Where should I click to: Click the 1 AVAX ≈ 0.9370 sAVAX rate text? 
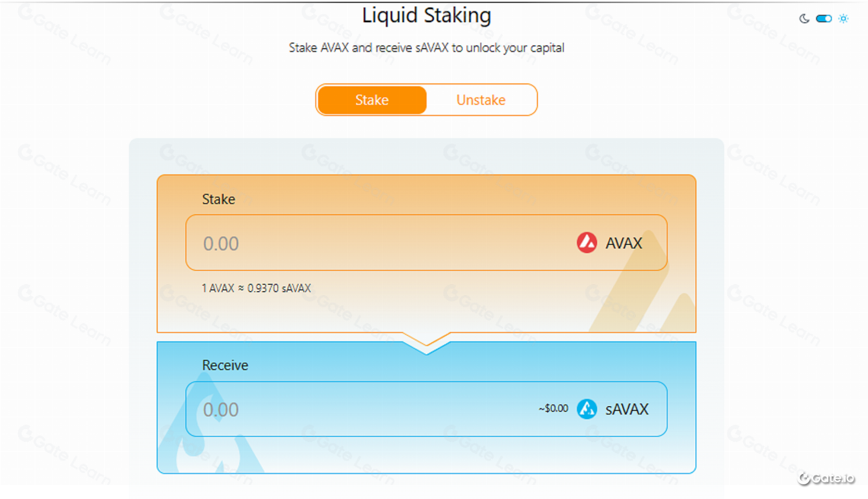tap(256, 288)
